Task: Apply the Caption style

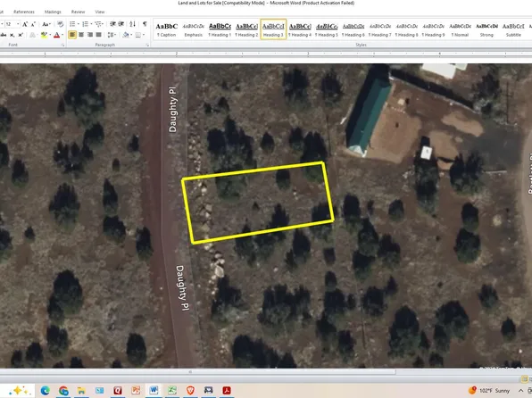Action: point(167,29)
